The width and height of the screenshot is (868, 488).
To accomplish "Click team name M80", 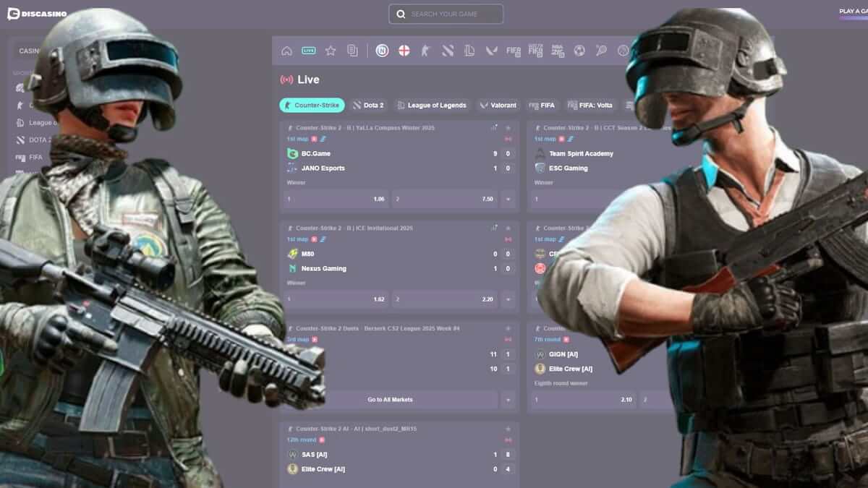I will [x=308, y=254].
